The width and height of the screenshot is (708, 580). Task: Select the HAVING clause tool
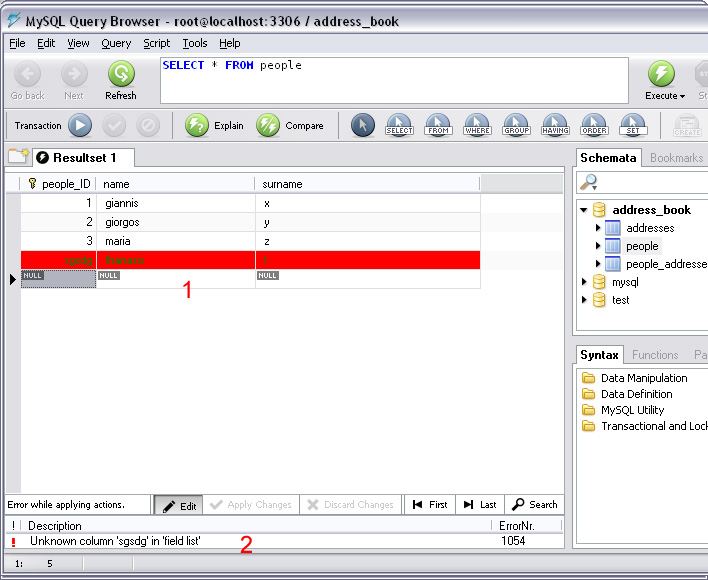click(x=555, y=125)
